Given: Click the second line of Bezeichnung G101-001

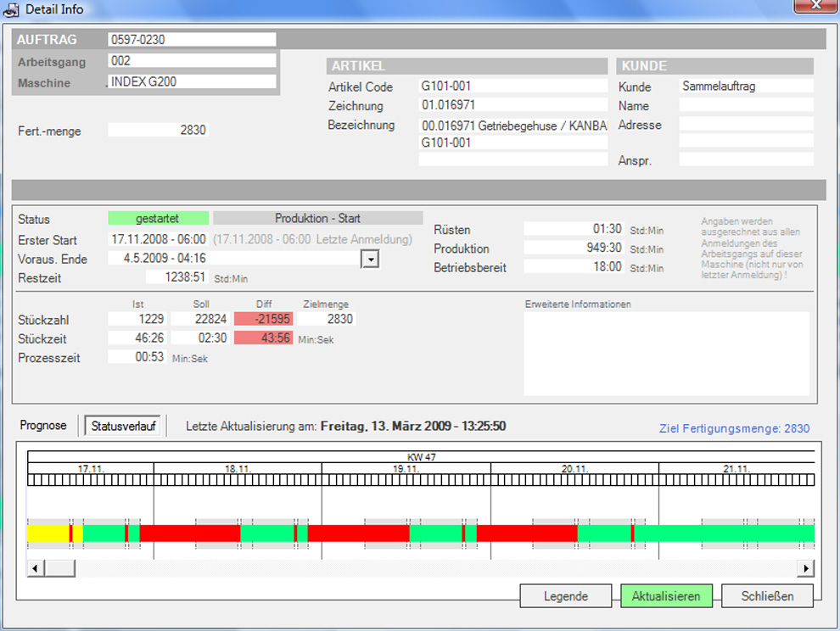Looking at the screenshot, I should [x=513, y=142].
